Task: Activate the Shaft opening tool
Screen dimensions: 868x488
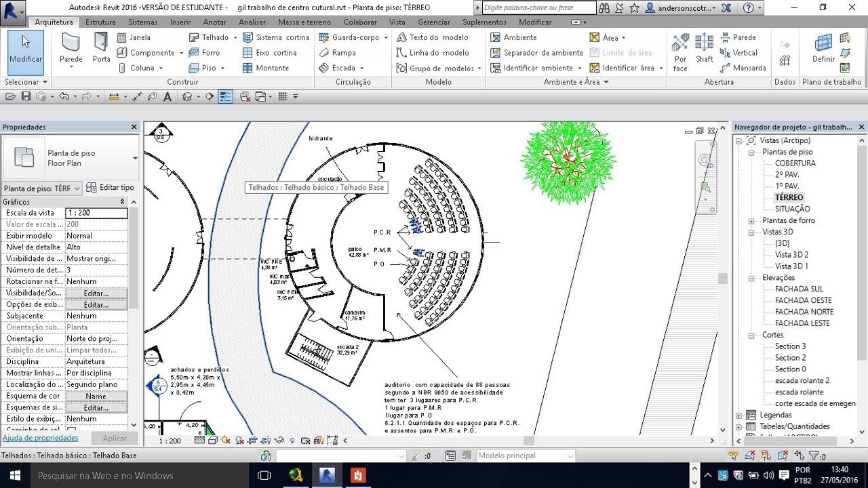Action: [704, 49]
